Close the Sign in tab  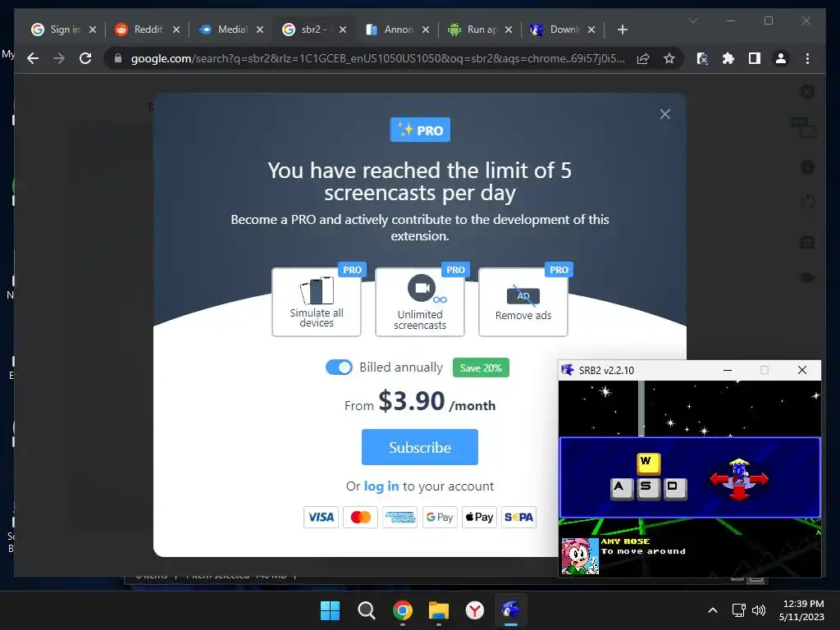click(93, 30)
